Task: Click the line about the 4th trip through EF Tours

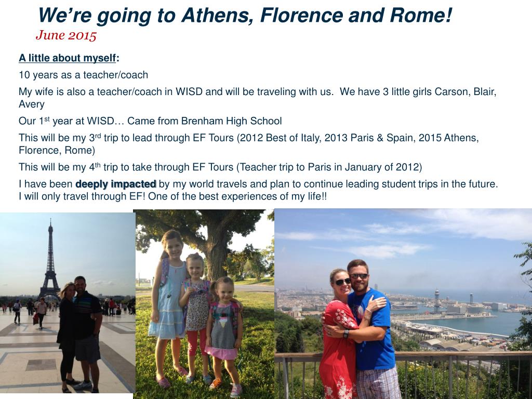Action: click(x=220, y=167)
